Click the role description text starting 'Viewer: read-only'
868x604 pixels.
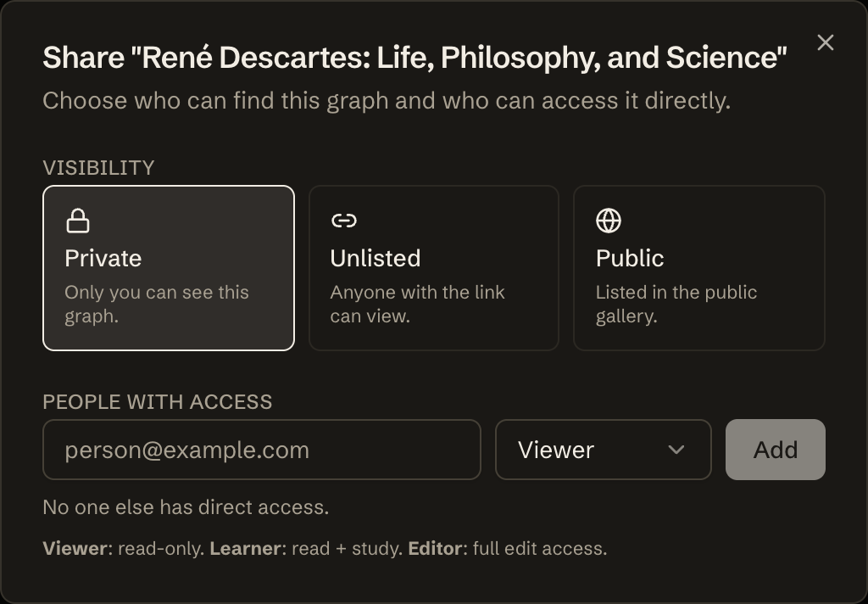(x=325, y=548)
